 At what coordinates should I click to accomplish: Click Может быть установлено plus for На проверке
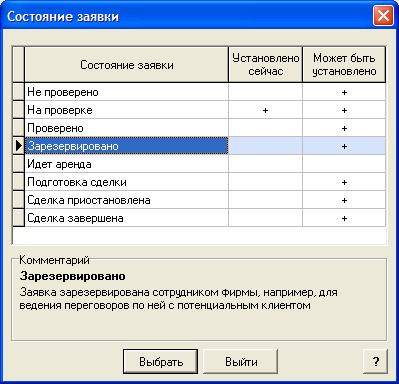pos(344,110)
